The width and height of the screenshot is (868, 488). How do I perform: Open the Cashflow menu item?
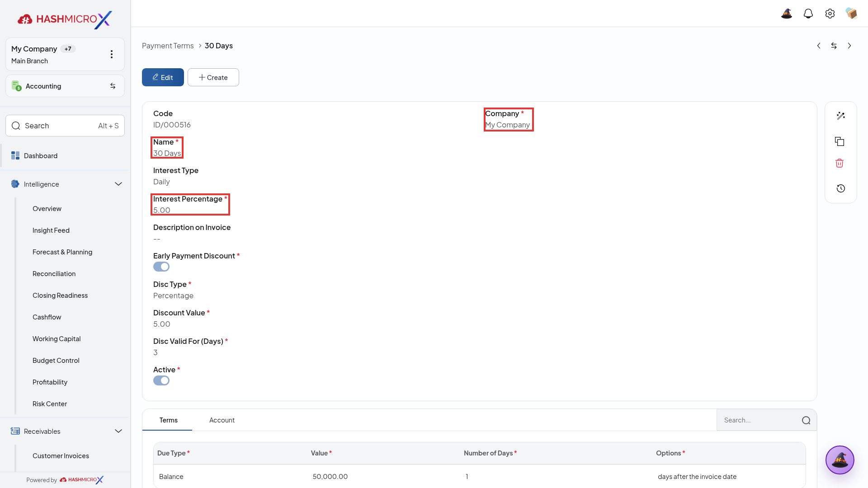coord(47,317)
